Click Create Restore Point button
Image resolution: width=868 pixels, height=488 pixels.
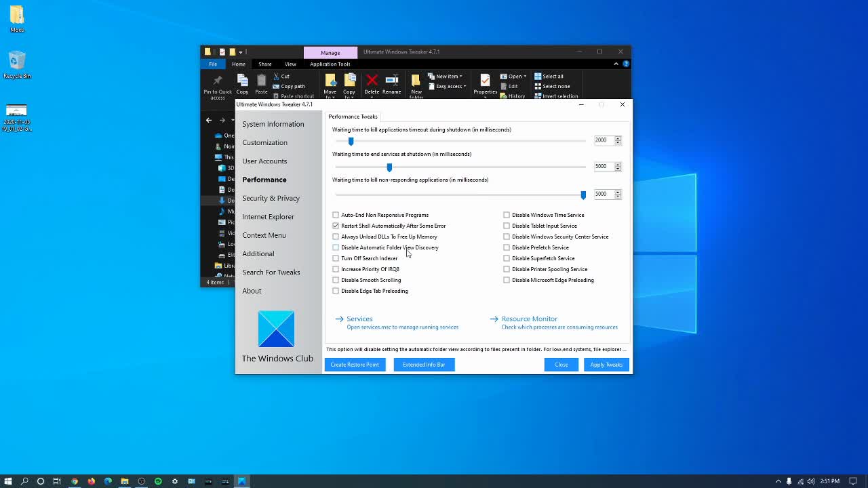coord(355,365)
